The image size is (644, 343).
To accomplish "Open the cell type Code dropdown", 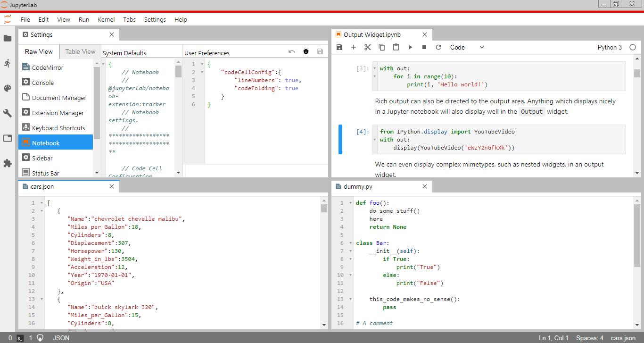I will click(467, 47).
